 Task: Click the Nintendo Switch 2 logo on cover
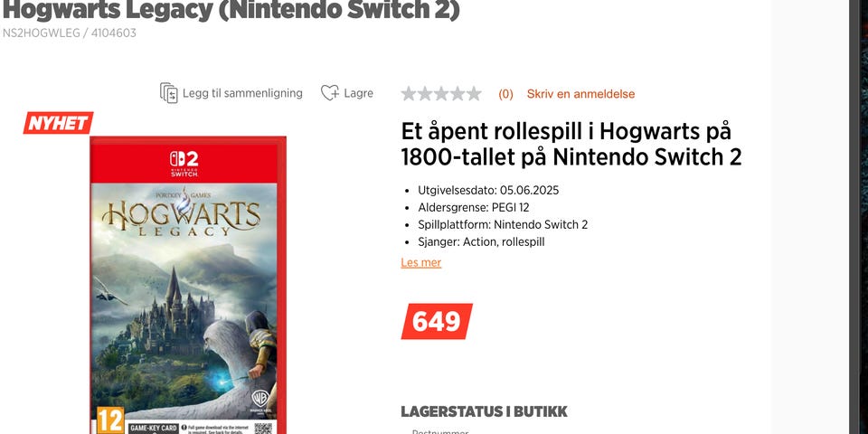click(x=184, y=164)
